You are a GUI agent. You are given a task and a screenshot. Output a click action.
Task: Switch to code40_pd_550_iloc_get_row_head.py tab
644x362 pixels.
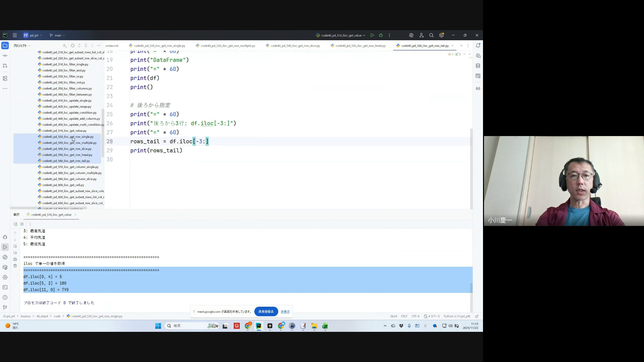(360, 46)
